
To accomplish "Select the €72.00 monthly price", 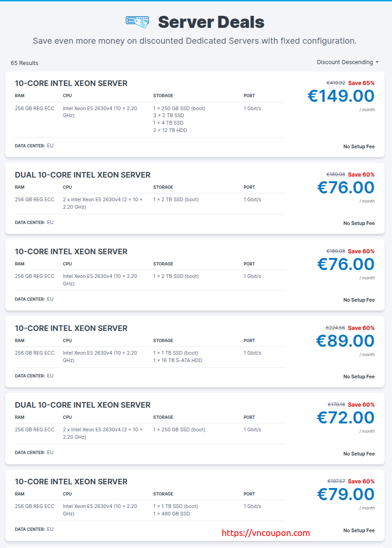I will [x=345, y=417].
